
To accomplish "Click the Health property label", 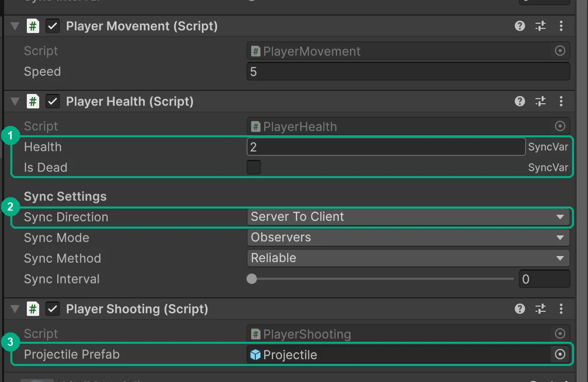I will 43,147.
